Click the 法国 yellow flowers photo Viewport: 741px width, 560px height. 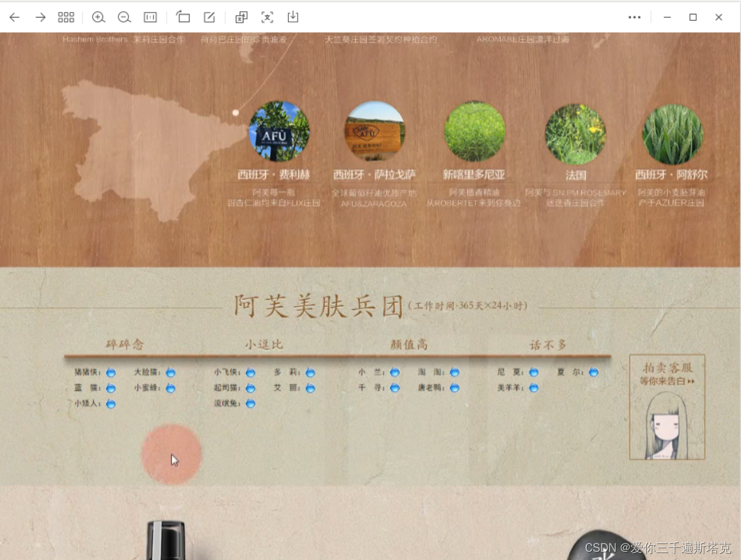pos(575,134)
